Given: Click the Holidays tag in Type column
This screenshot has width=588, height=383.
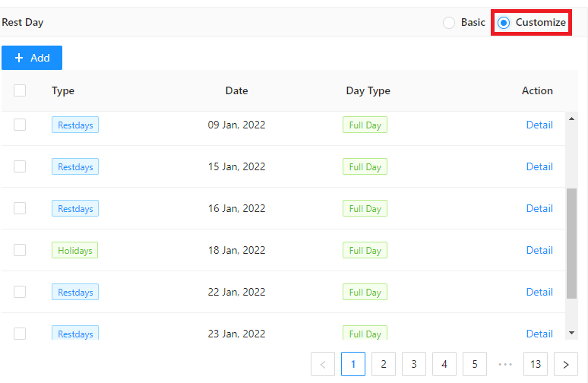Looking at the screenshot, I should point(74,250).
